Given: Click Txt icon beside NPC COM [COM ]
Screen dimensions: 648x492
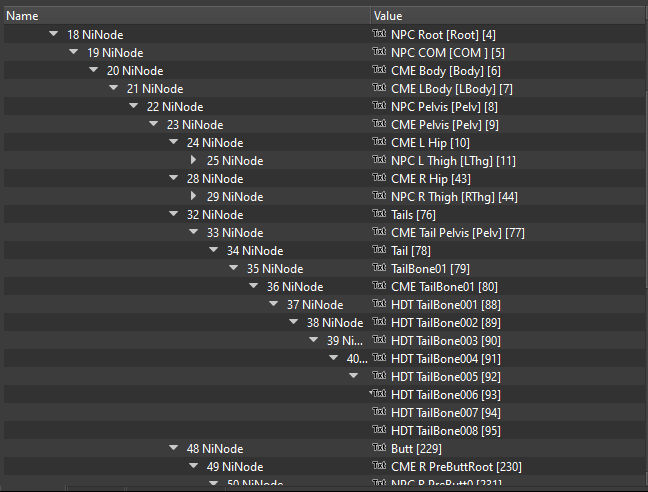Looking at the screenshot, I should point(379,52).
